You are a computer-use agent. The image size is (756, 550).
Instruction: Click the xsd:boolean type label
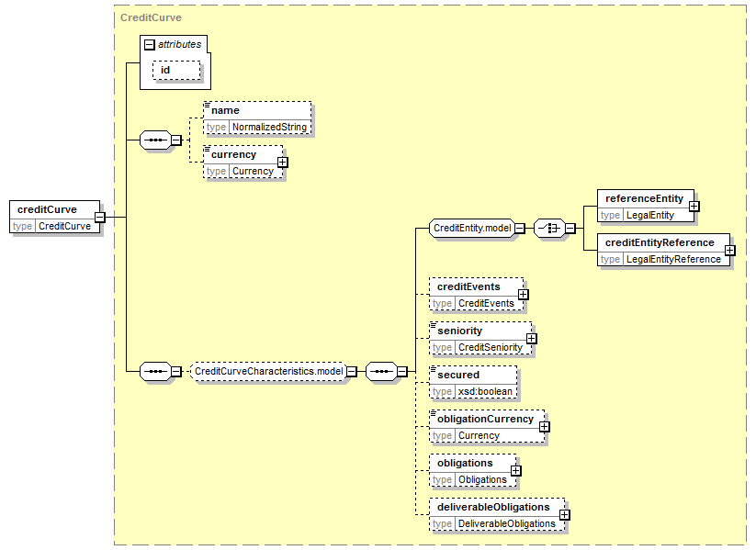pyautogui.click(x=485, y=391)
